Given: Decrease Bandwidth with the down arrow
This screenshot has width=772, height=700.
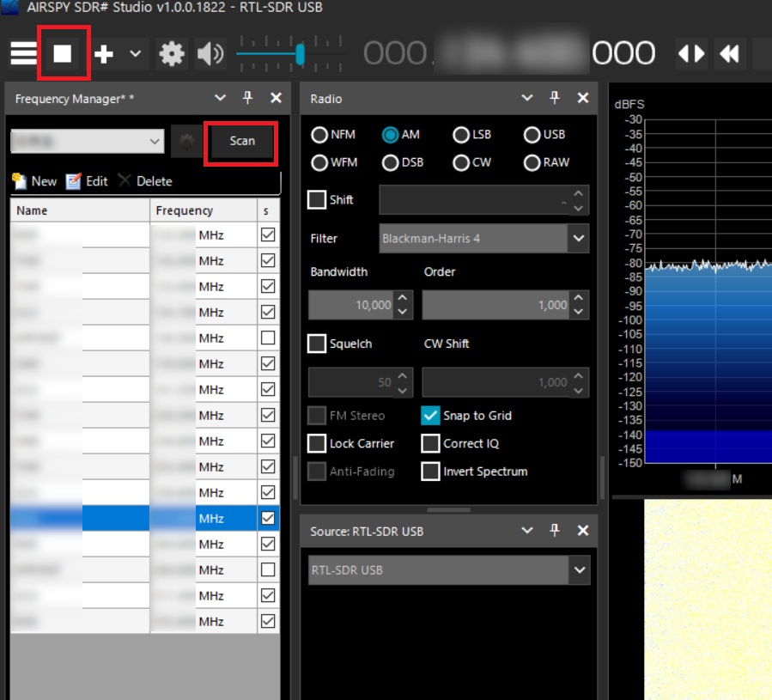Looking at the screenshot, I should pyautogui.click(x=402, y=311).
